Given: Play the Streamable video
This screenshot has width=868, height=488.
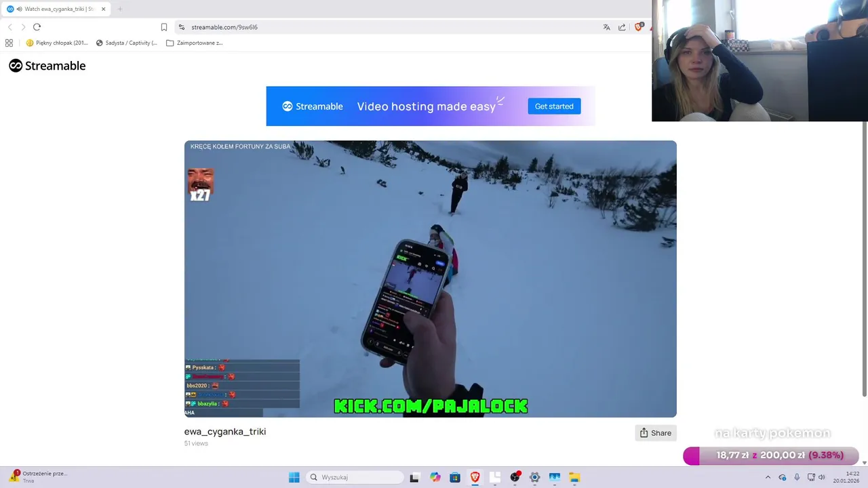Looking at the screenshot, I should (430, 279).
